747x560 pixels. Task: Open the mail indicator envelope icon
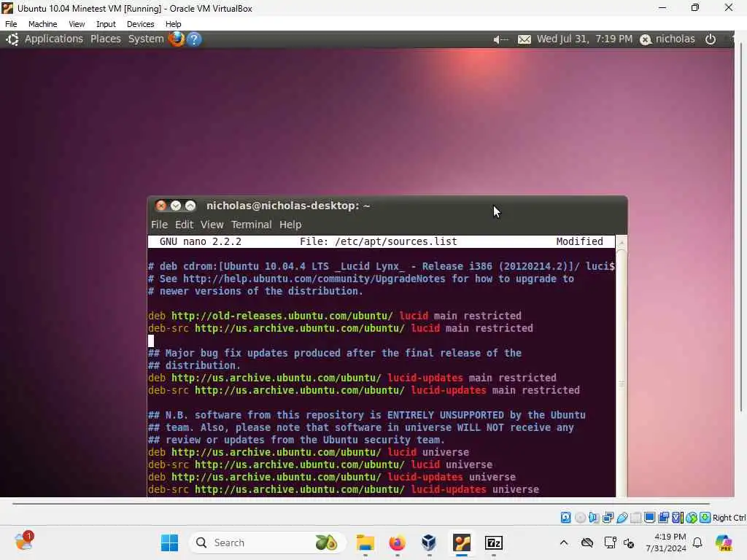click(x=524, y=39)
